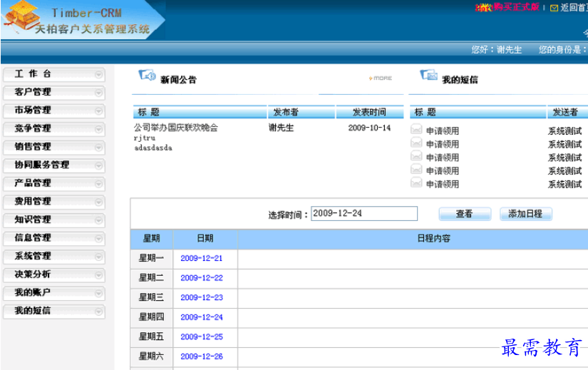This screenshot has height=370, width=588.
Task: Open the third 申请领用 message envelope icon
Action: [x=416, y=157]
